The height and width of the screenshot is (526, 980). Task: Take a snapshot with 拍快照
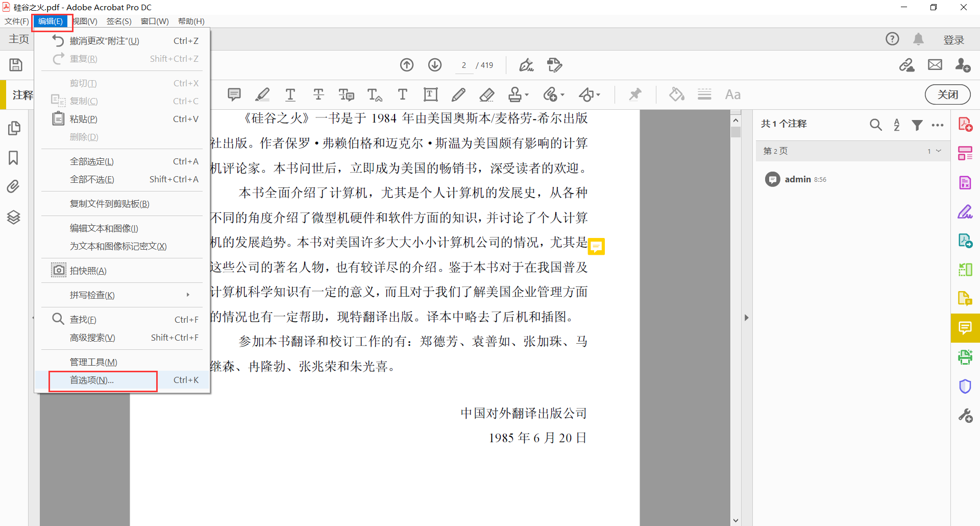click(122, 271)
